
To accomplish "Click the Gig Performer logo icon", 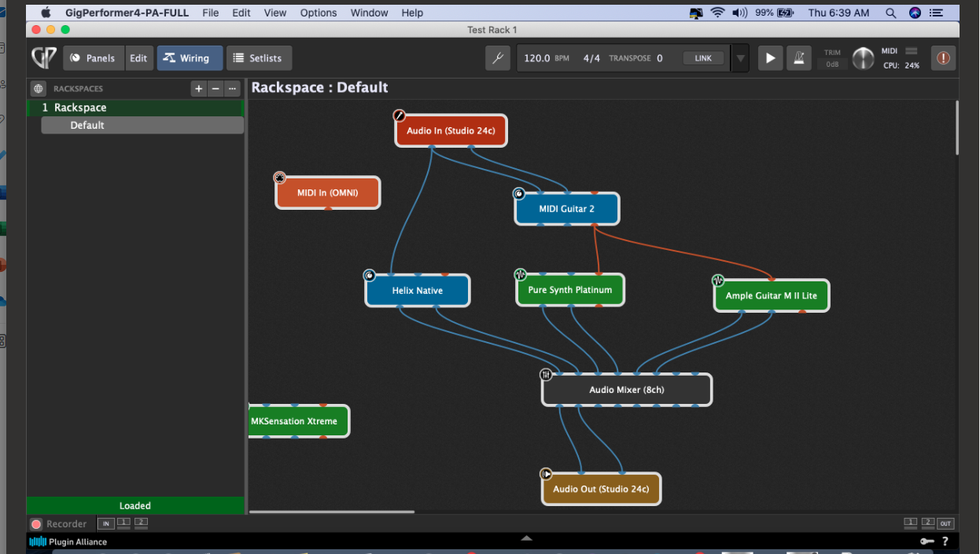I will [43, 58].
